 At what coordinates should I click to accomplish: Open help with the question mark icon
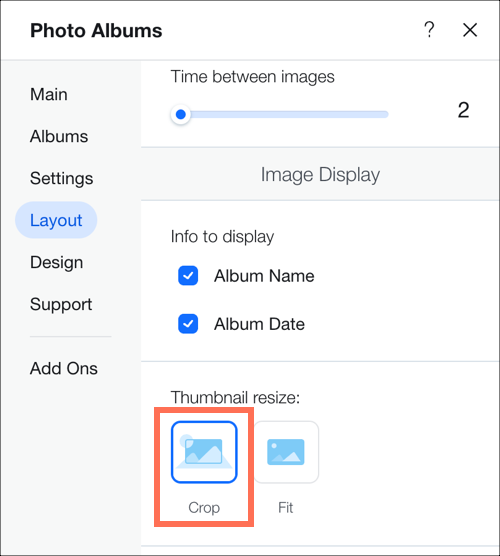tap(429, 30)
